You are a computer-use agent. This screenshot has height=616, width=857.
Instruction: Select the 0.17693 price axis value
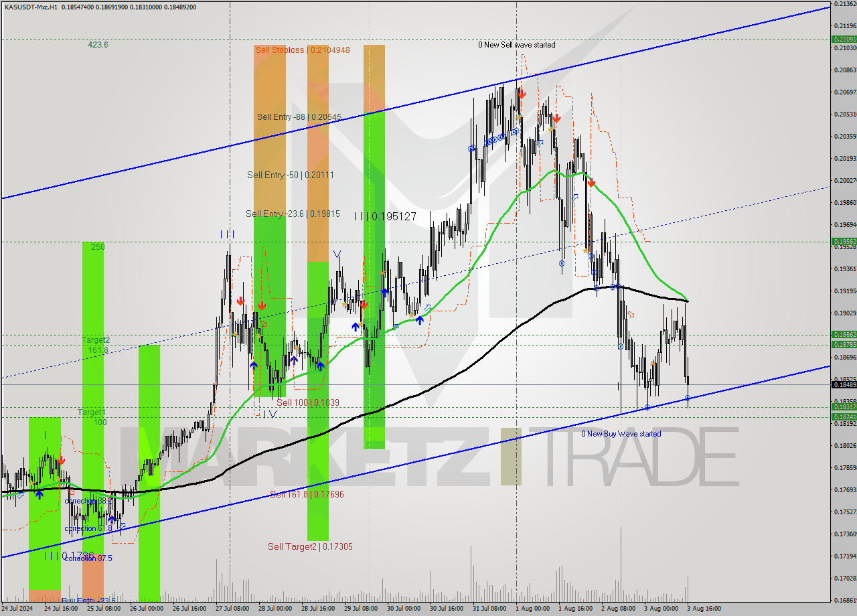(844, 489)
